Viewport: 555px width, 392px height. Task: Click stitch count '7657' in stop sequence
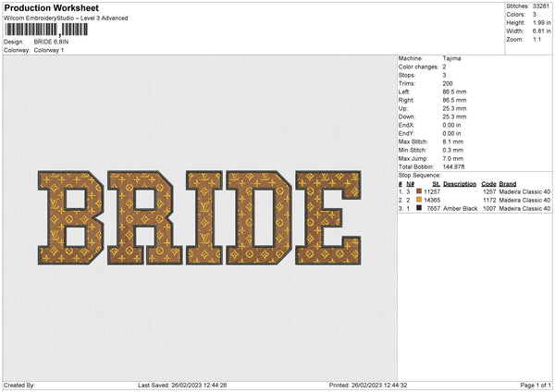coord(433,208)
